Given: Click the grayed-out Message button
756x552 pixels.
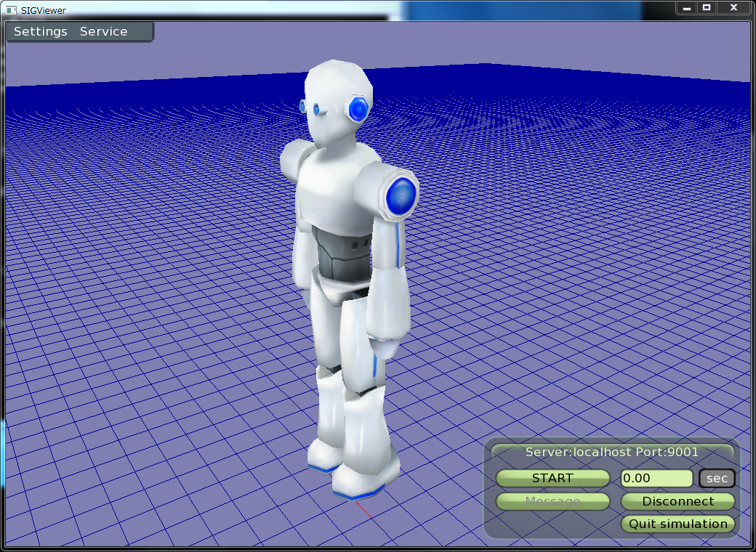Looking at the screenshot, I should point(552,501).
